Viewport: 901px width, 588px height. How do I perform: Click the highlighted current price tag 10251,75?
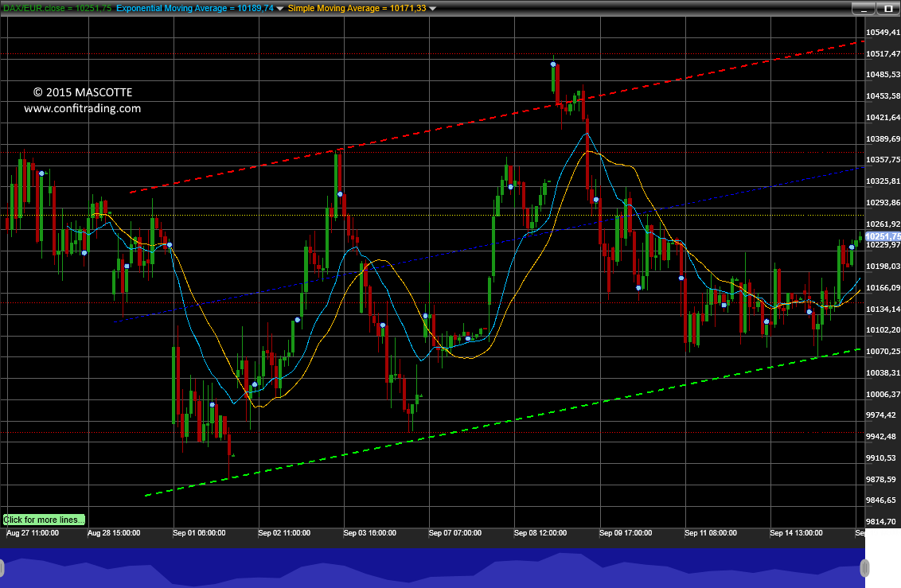[x=883, y=236]
